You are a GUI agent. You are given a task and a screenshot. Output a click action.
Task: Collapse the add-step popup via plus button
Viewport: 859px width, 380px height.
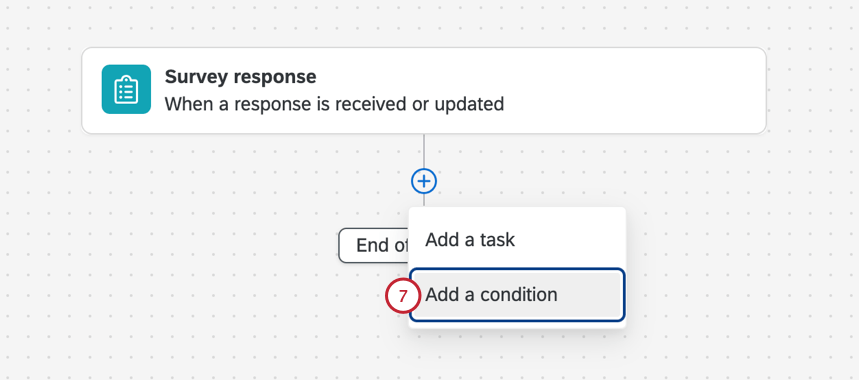(x=424, y=181)
